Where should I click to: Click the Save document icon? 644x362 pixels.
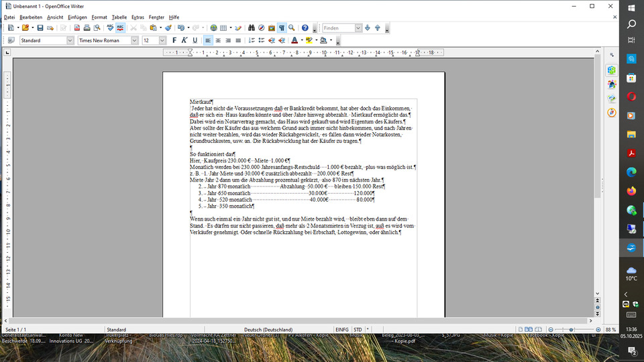click(40, 28)
